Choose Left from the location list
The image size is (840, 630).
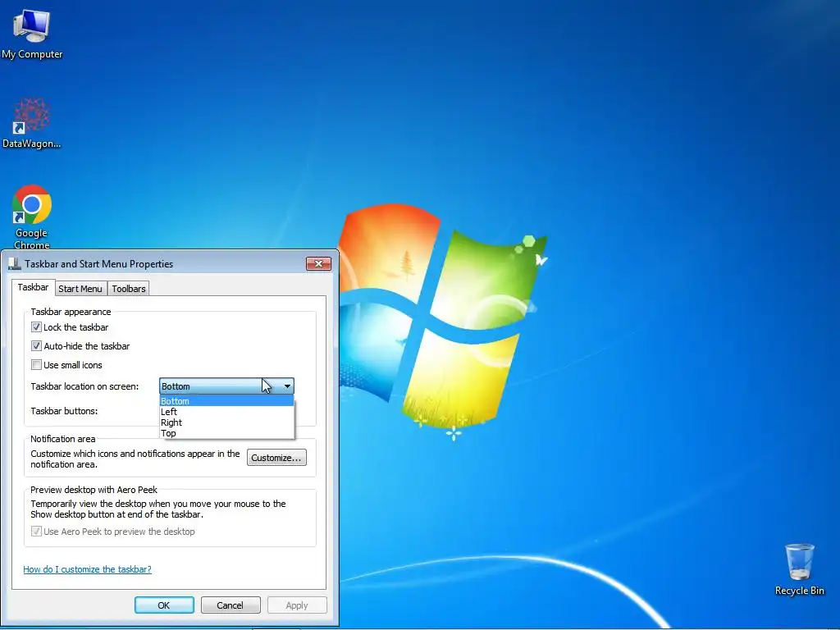point(226,412)
